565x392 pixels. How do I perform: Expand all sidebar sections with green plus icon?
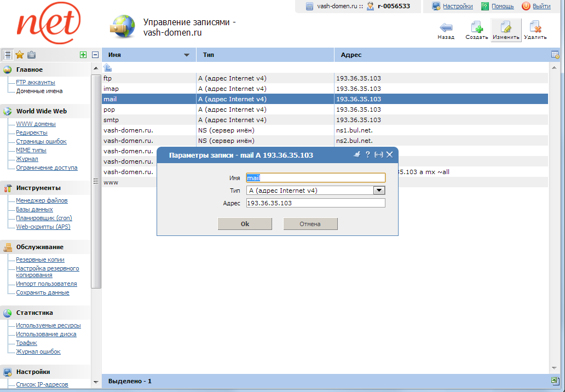pyautogui.click(x=83, y=55)
